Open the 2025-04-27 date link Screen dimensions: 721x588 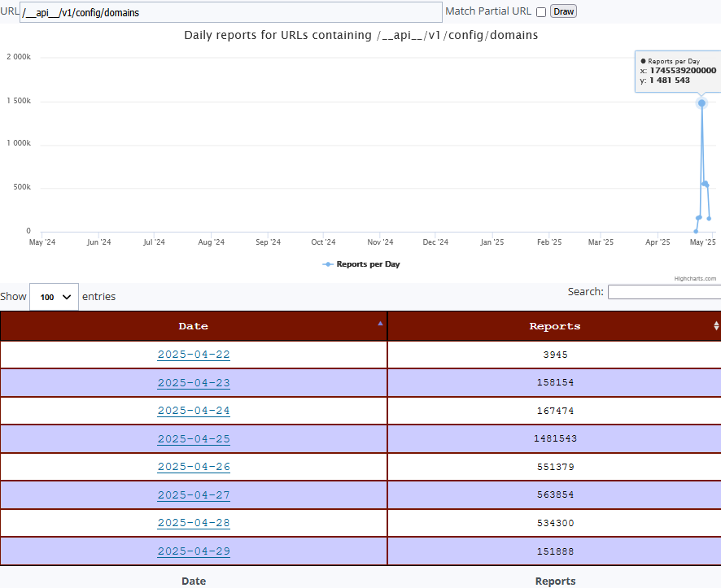click(194, 495)
